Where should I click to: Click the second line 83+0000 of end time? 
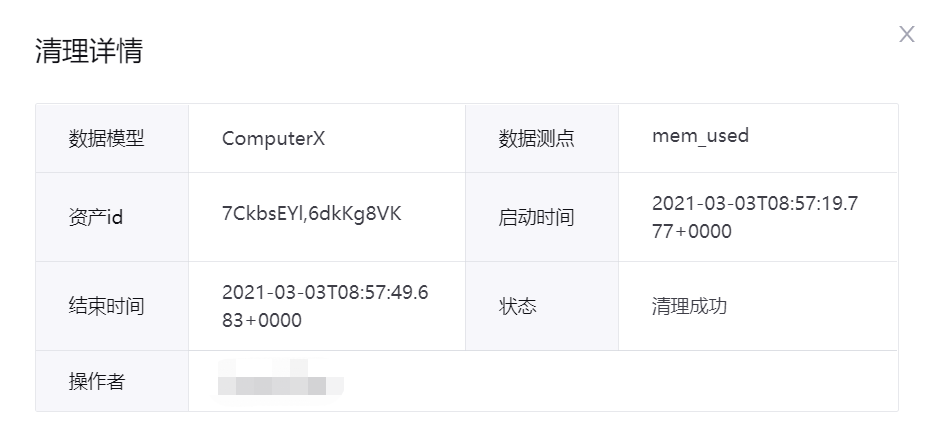point(262,321)
